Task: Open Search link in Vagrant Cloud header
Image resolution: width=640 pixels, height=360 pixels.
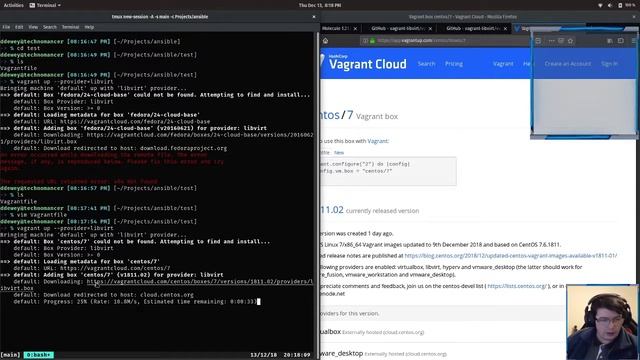Action: pyautogui.click(x=426, y=64)
